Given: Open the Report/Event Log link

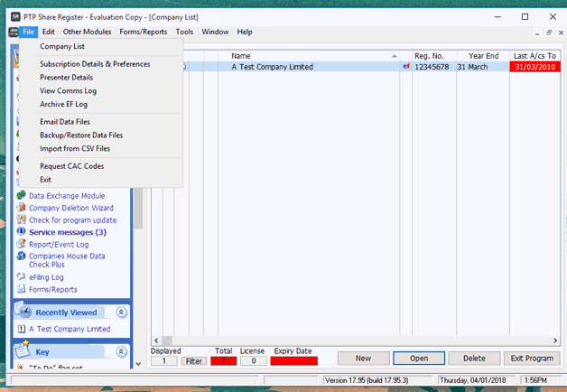Looking at the screenshot, I should (59, 245).
